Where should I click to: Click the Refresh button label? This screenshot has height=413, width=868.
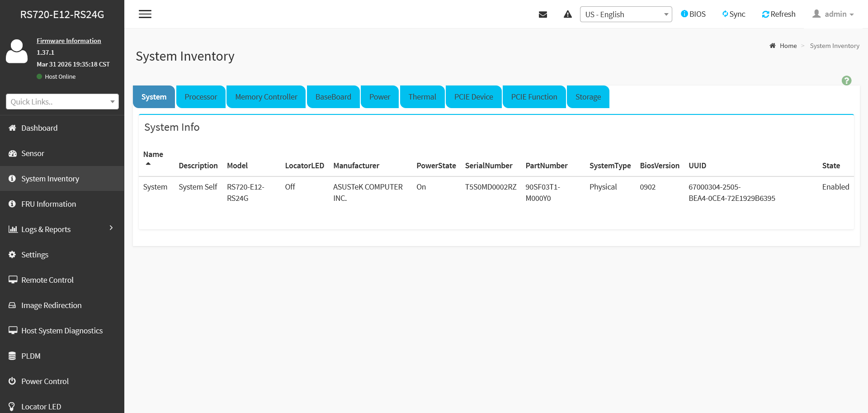[x=783, y=14]
